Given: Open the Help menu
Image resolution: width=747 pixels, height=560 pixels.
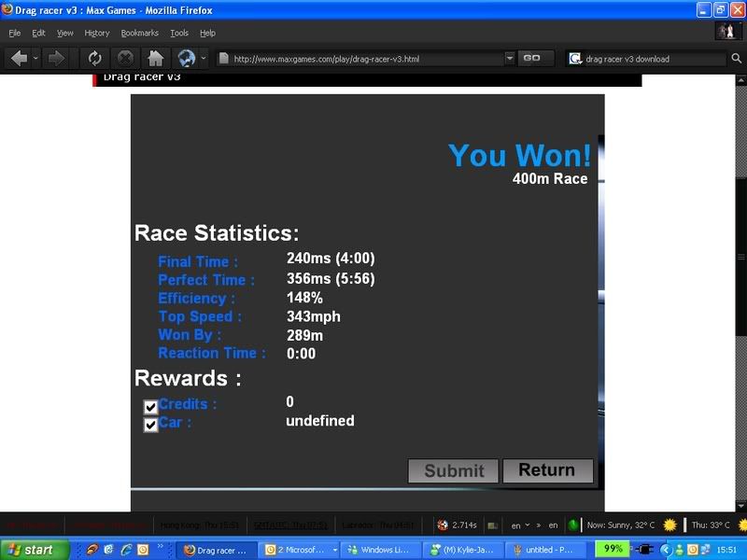Looking at the screenshot, I should 207,33.
